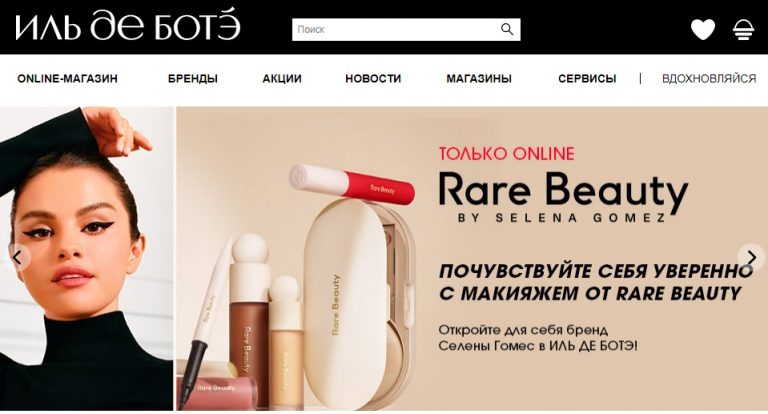Open the shopping basket icon

point(743,29)
